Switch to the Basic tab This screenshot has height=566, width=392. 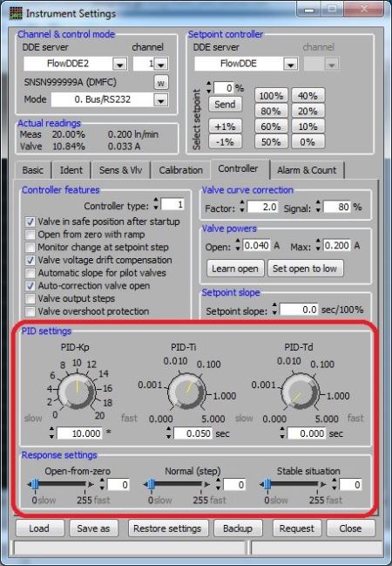click(x=33, y=170)
